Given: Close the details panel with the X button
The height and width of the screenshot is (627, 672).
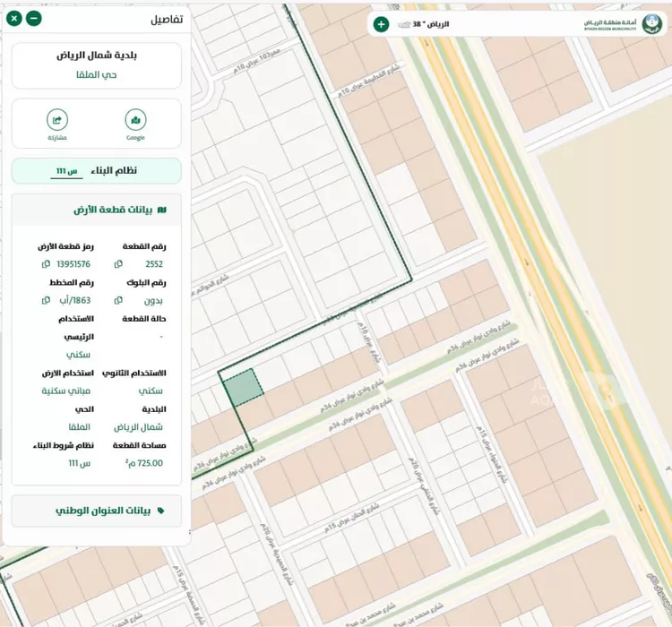Looking at the screenshot, I should click(14, 19).
